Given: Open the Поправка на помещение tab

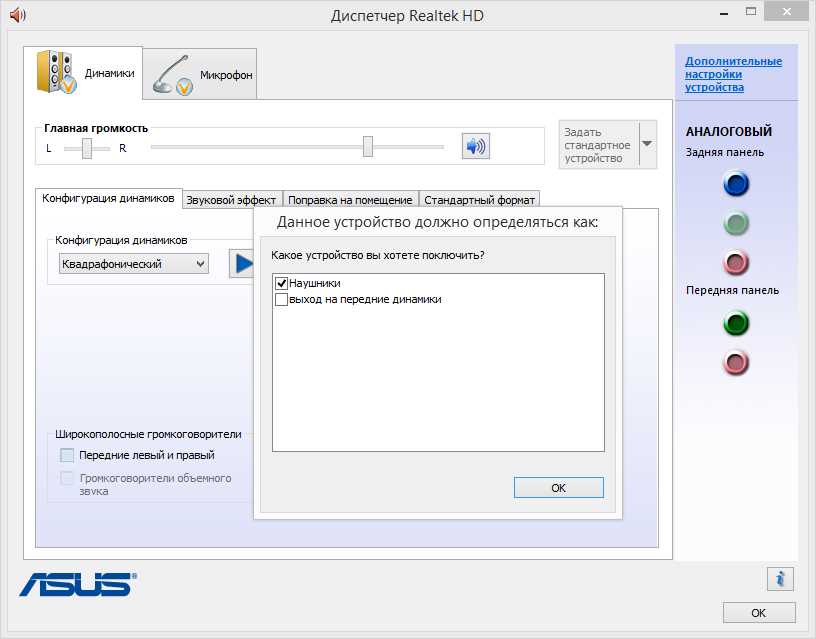Looking at the screenshot, I should 350,200.
